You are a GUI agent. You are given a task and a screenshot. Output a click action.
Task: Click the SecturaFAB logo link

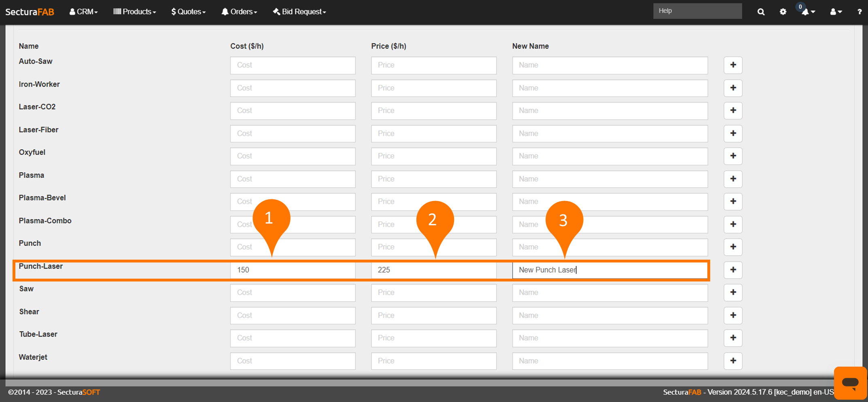click(30, 12)
